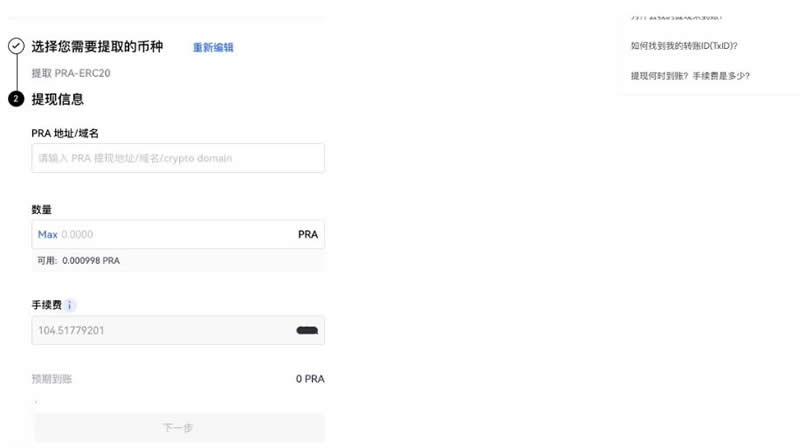Image resolution: width=800 pixels, height=448 pixels.
Task: Click the info icon beside 手续费
Action: pyautogui.click(x=70, y=305)
